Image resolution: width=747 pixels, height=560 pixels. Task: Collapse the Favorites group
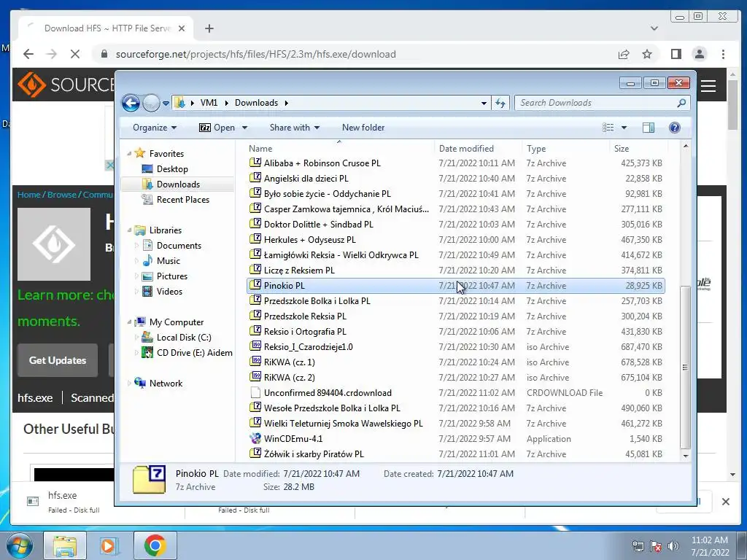pos(129,154)
